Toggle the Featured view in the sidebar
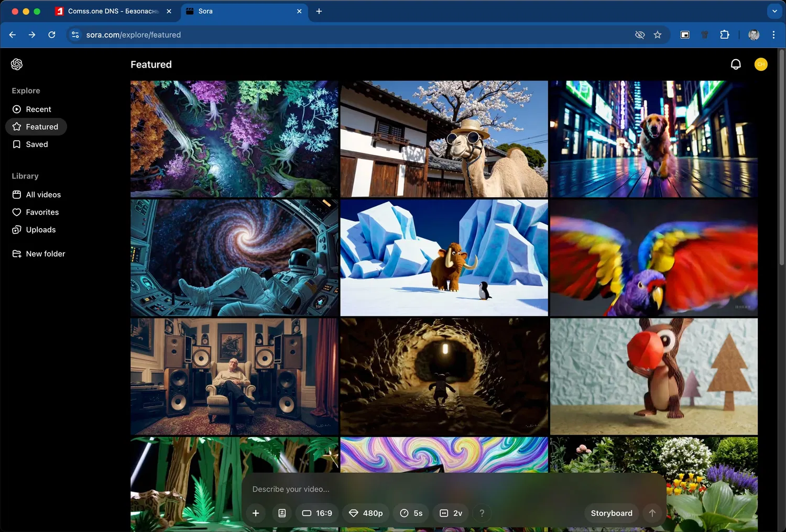 (x=42, y=126)
